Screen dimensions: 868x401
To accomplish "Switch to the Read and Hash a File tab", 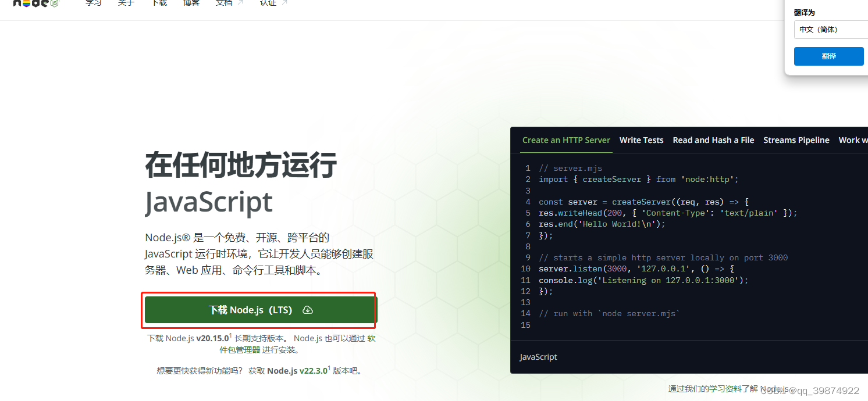I will 713,140.
